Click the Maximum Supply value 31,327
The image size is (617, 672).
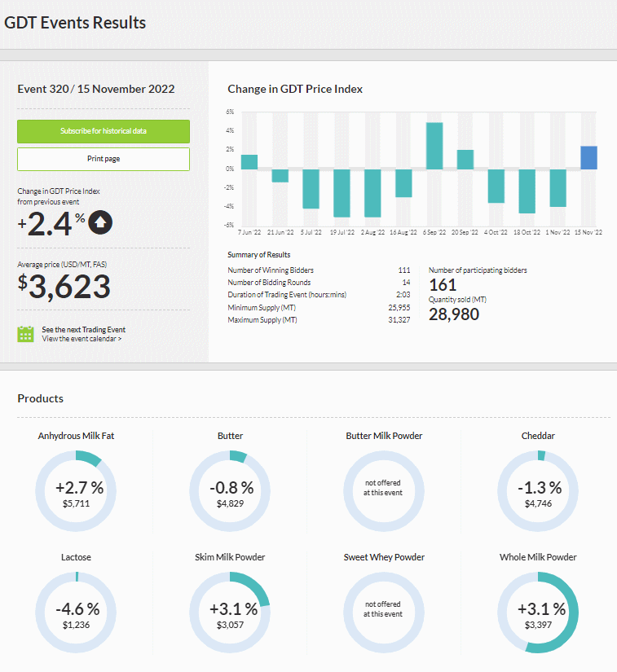pyautogui.click(x=399, y=320)
